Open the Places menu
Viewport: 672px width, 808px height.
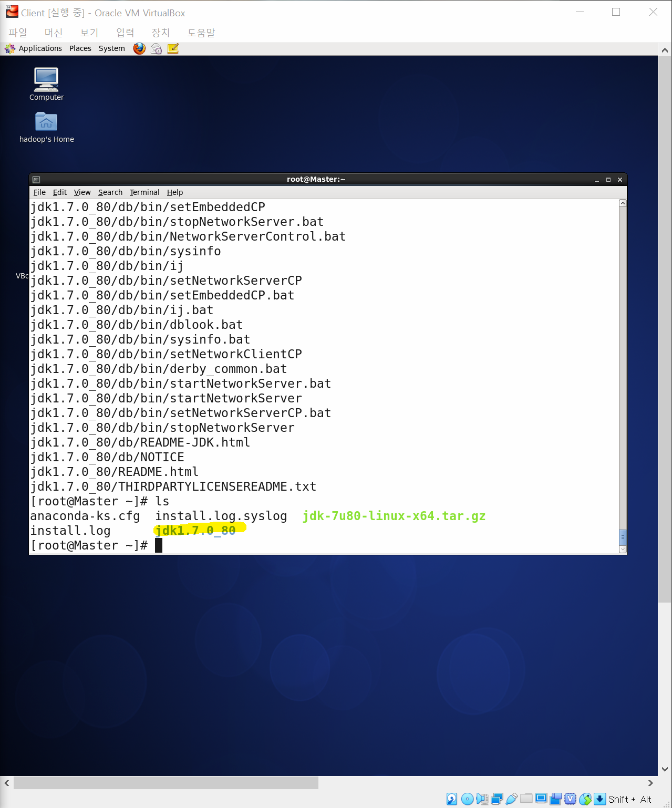[x=80, y=48]
